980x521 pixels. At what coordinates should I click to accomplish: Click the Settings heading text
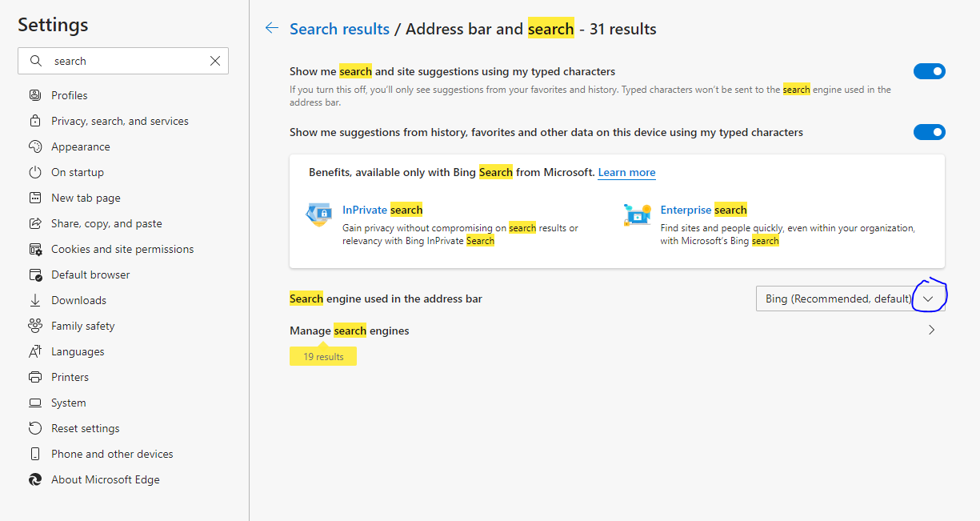(x=53, y=24)
